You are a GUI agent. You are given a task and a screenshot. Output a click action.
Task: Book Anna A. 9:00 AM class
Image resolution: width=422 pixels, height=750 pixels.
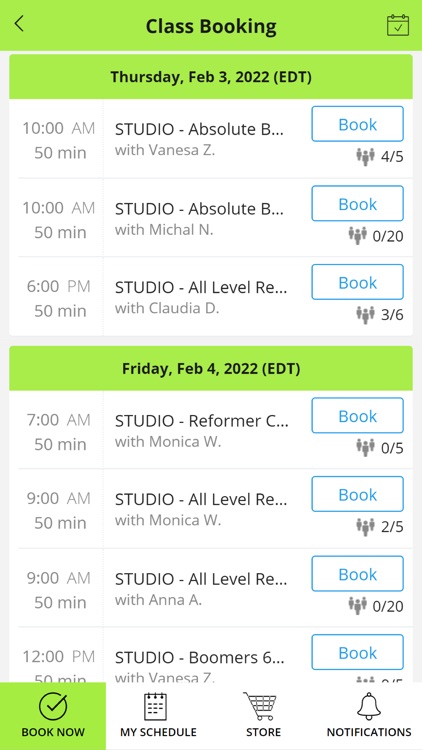(357, 574)
